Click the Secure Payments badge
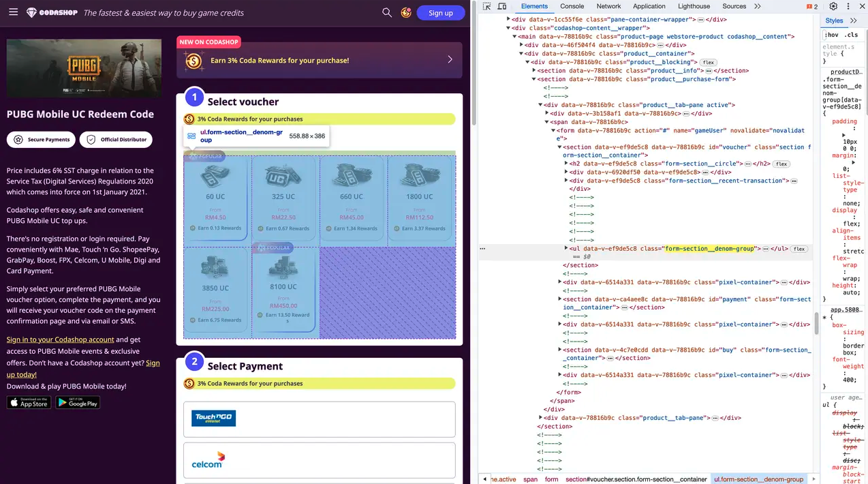 pyautogui.click(x=41, y=140)
